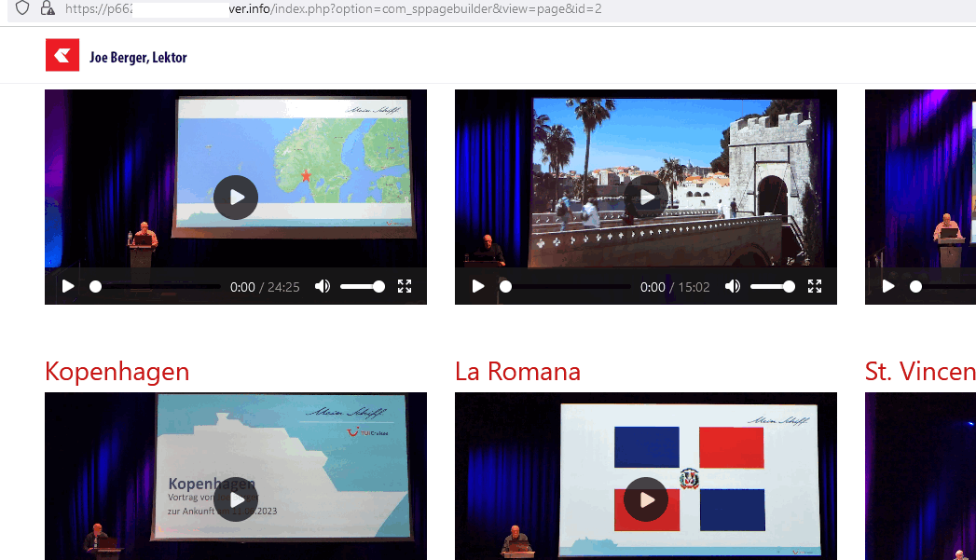Click the Kopenhagen heading
976x560 pixels.
pyautogui.click(x=117, y=372)
